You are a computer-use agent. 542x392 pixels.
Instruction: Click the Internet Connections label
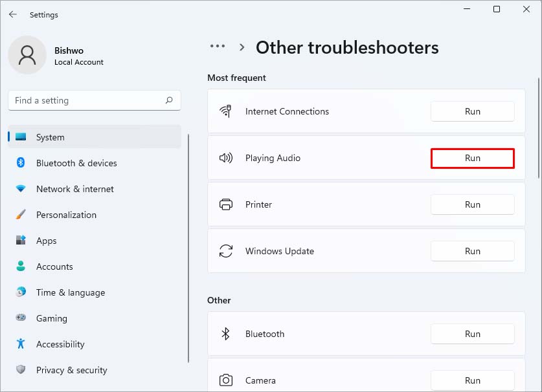point(287,111)
